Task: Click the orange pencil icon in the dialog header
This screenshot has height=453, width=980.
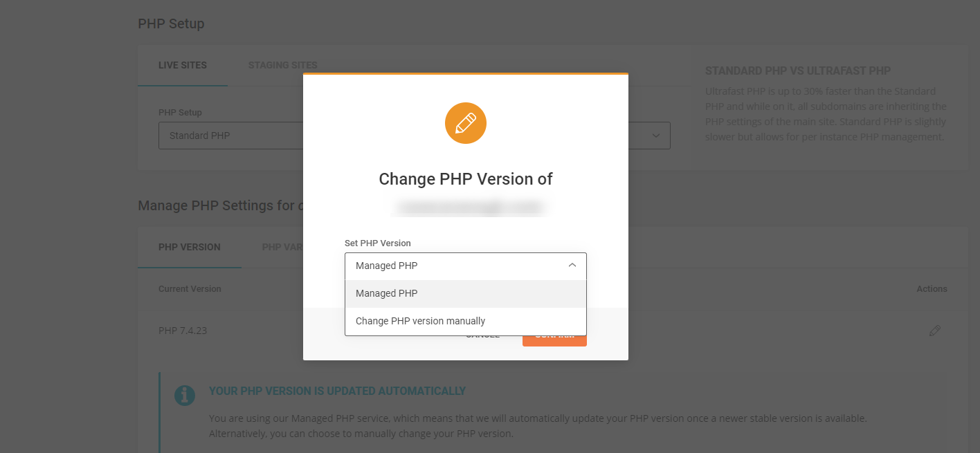Action: [x=465, y=122]
